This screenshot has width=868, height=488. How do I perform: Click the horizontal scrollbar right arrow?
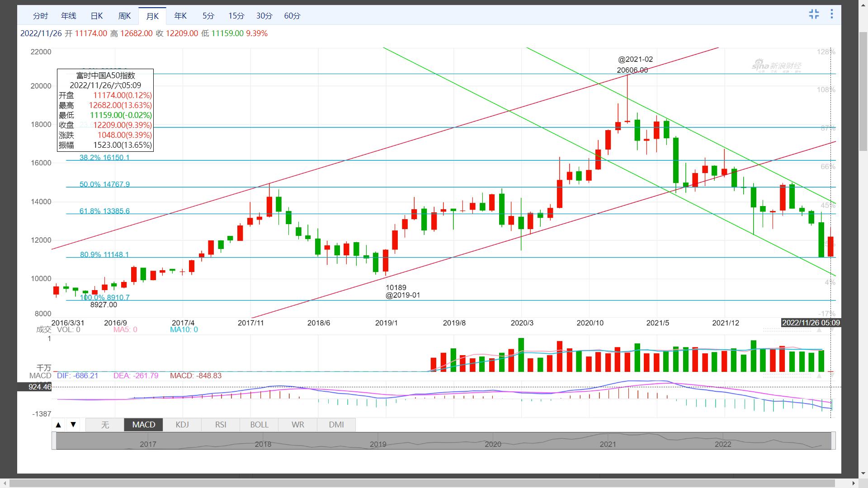click(854, 483)
